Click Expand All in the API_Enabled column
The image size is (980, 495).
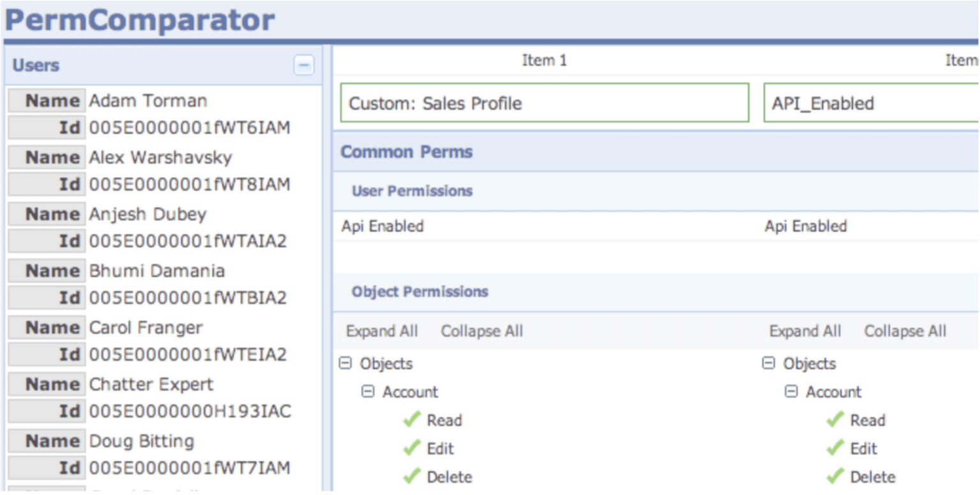tap(806, 331)
